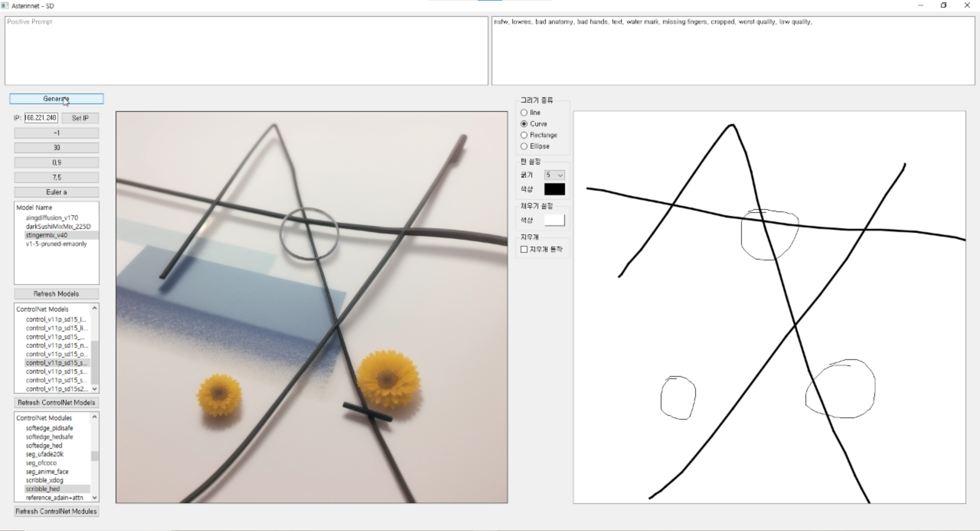Select seg_ufade20k module
980x531 pixels.
pyautogui.click(x=45, y=454)
